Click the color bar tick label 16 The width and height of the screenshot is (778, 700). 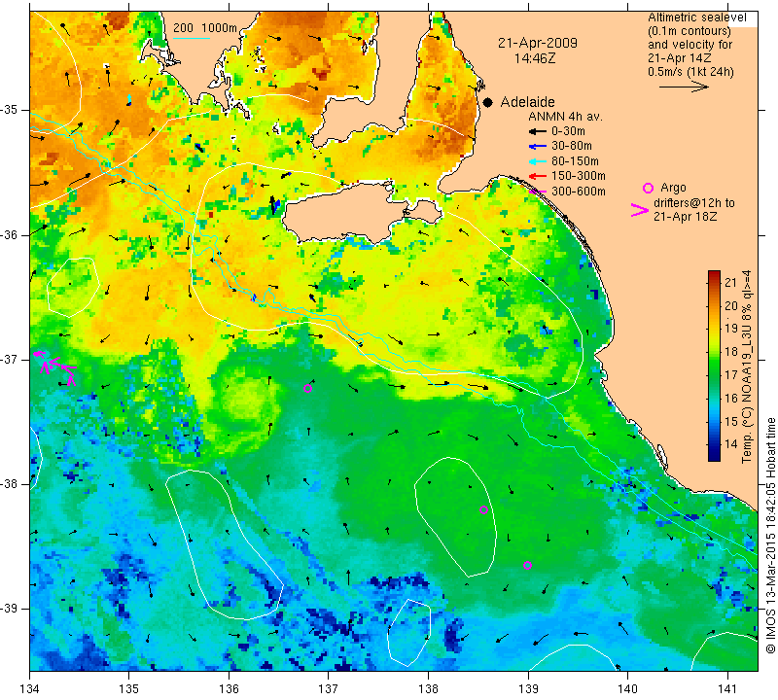click(731, 399)
